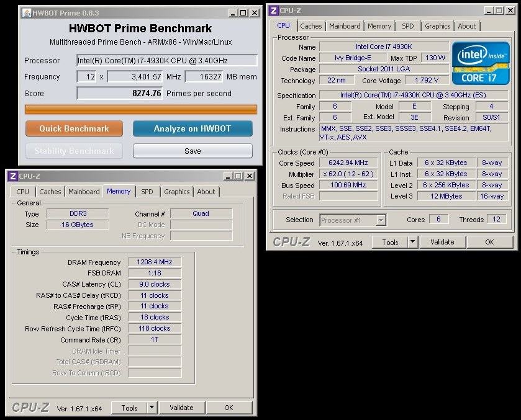Click the Java icon in HWBOT Prime title bar
Image resolution: width=521 pixels, height=420 pixels.
point(26,13)
